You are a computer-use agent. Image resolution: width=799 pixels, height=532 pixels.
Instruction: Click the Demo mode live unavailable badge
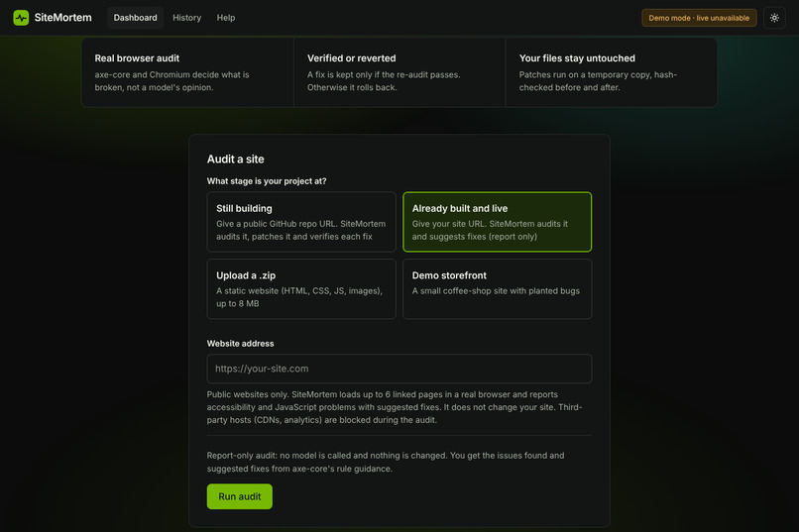coord(699,18)
